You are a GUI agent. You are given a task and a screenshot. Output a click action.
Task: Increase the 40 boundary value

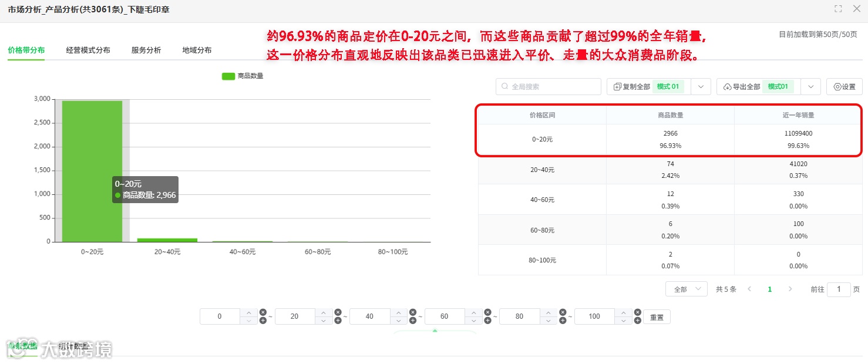pyautogui.click(x=398, y=312)
